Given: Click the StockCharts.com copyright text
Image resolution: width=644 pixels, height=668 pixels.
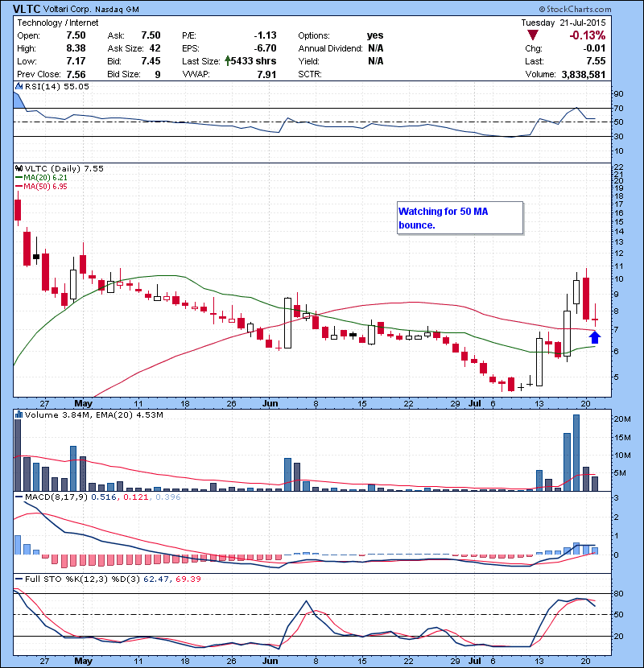Looking at the screenshot, I should click(575, 9).
